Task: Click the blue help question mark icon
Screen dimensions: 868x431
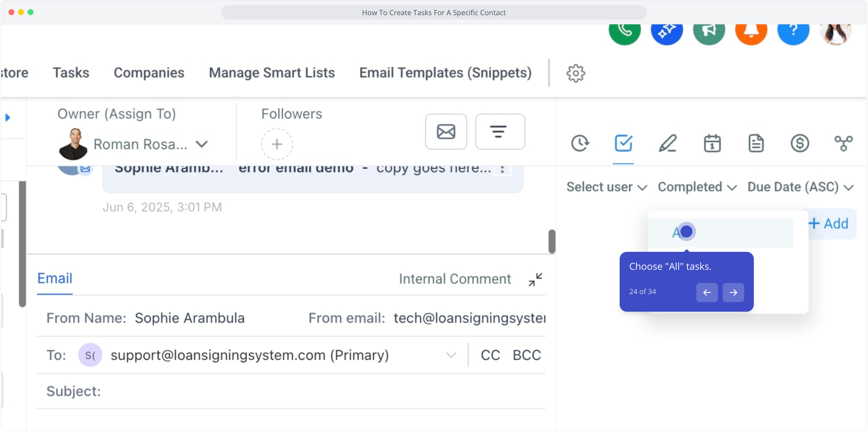Action: [793, 31]
